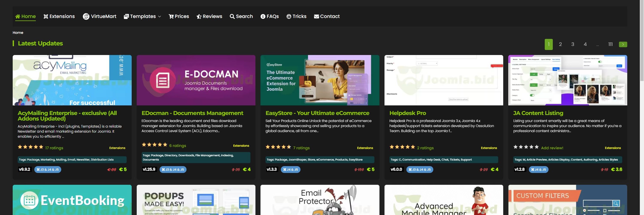
Task: Click the Email Protector thumbnail
Action: [320, 200]
